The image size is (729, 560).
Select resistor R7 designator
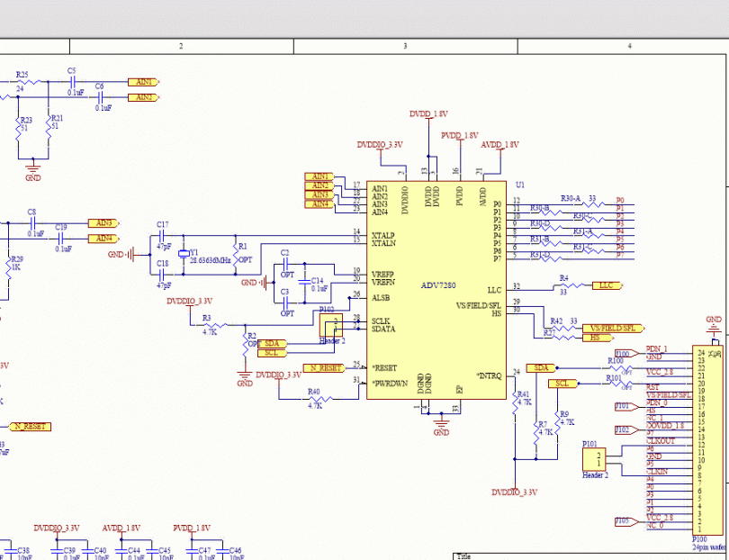point(543,424)
